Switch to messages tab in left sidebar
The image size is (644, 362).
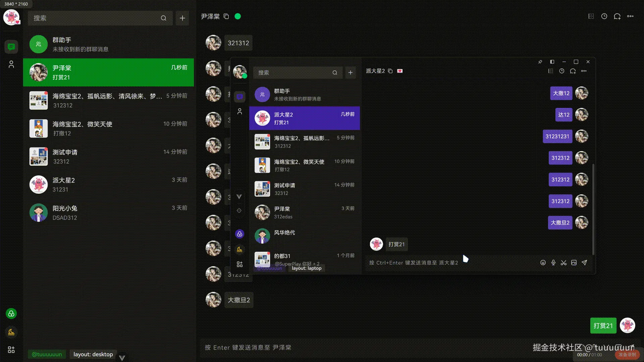pyautogui.click(x=11, y=47)
